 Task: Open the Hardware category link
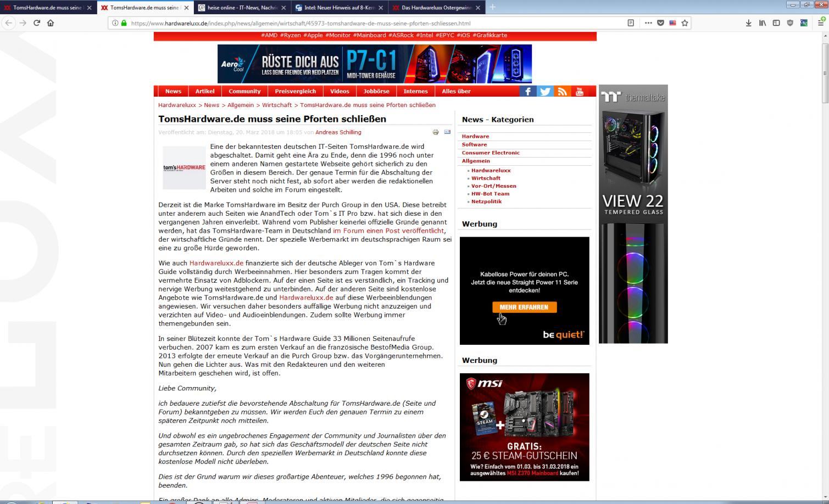pyautogui.click(x=475, y=136)
